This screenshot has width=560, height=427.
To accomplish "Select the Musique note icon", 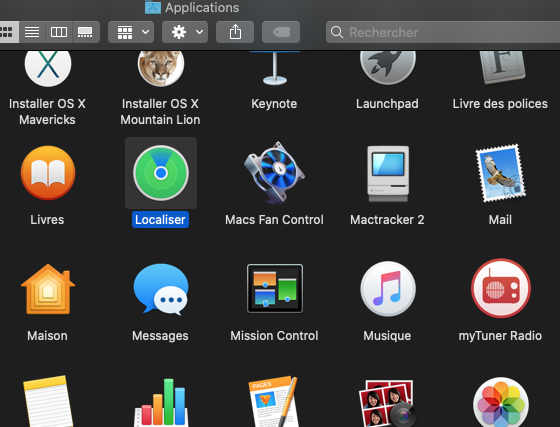I will click(x=388, y=288).
